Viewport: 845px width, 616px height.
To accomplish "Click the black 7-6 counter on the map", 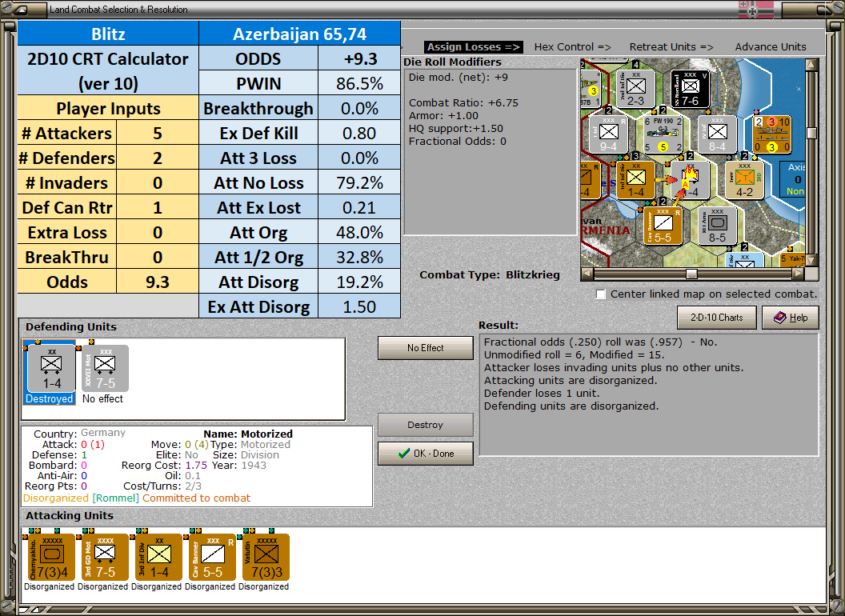I will (691, 89).
